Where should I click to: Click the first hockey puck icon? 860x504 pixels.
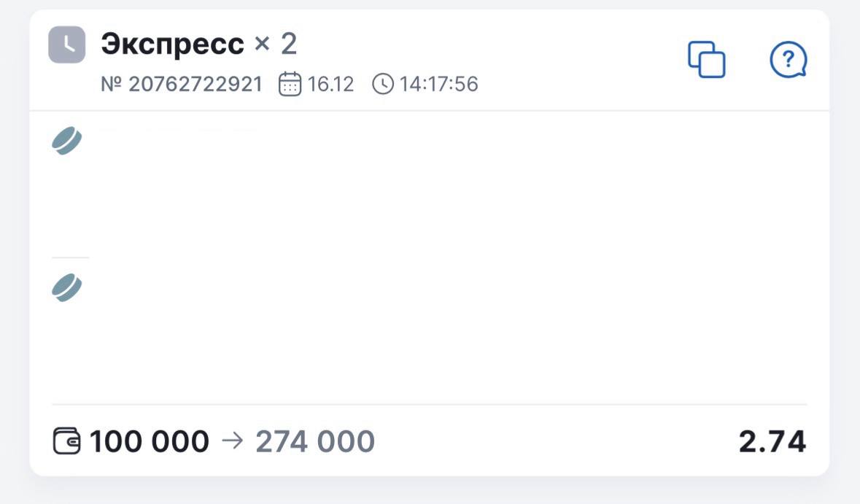tap(66, 141)
